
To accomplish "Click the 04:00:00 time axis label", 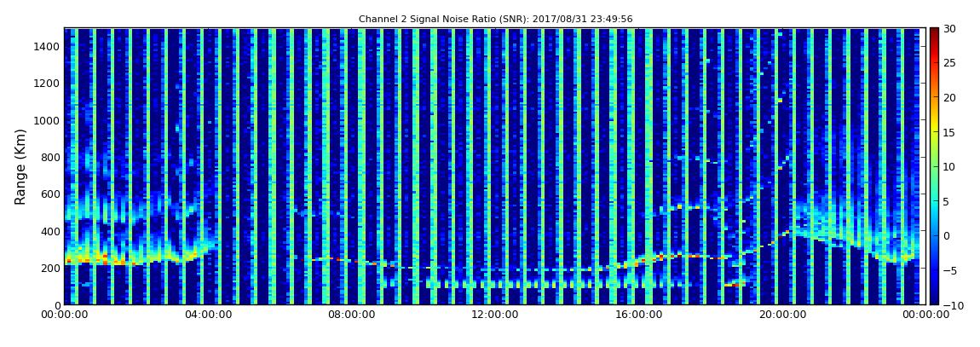I will pos(208,315).
